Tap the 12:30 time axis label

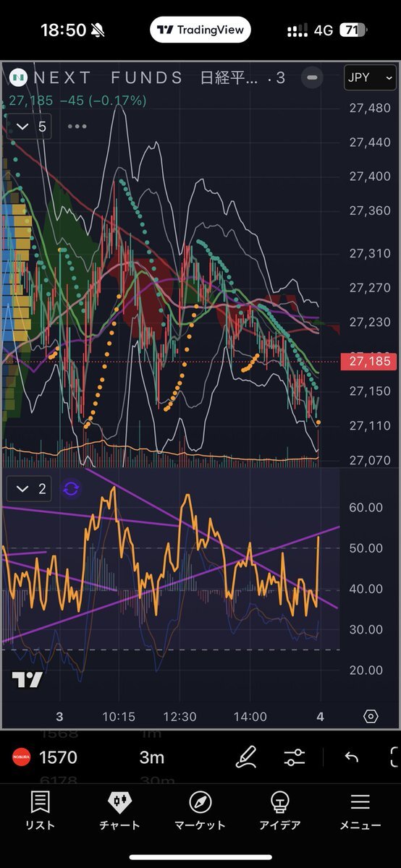(x=180, y=717)
